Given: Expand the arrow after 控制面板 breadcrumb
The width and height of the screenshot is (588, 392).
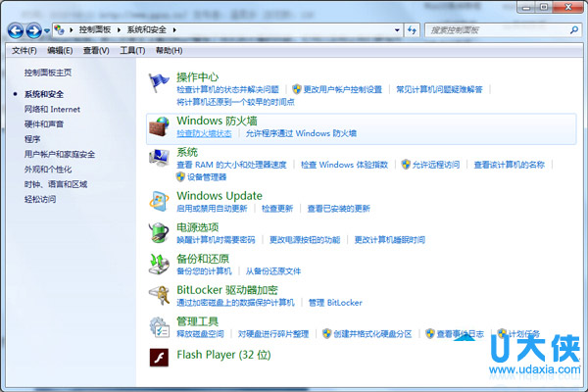Looking at the screenshot, I should (119, 30).
